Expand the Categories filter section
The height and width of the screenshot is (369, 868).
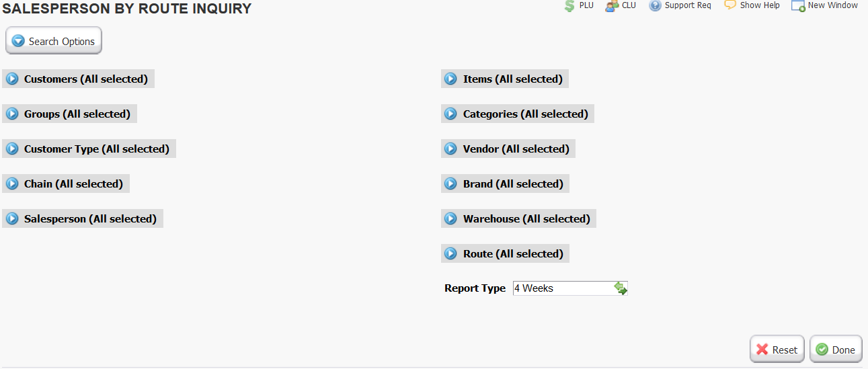[x=518, y=114]
